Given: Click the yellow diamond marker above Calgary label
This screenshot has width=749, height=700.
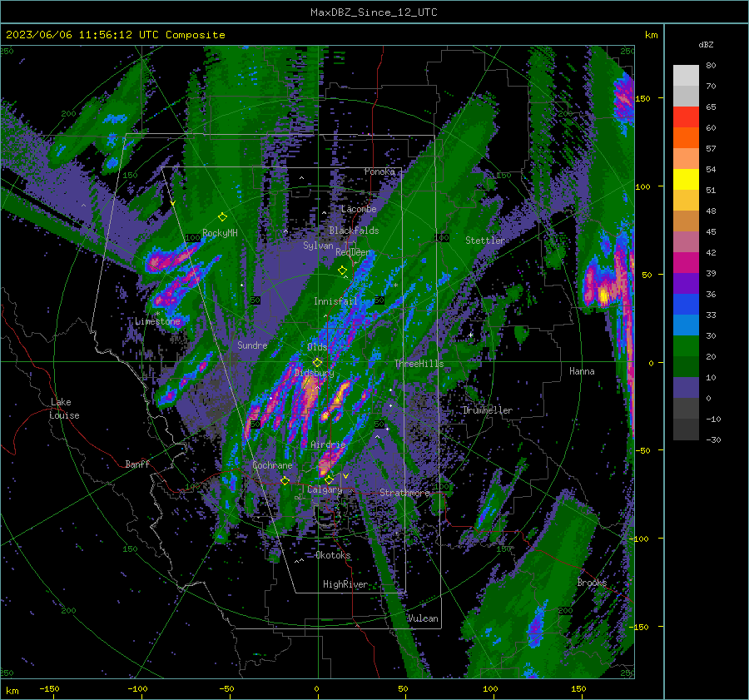Looking at the screenshot, I should pos(329,479).
